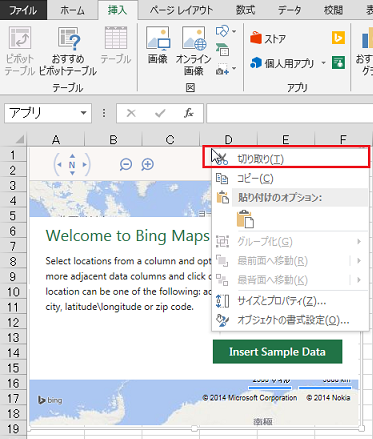The height and width of the screenshot is (439, 373).
Task: Click Insert Sample Data button
Action: point(277,352)
